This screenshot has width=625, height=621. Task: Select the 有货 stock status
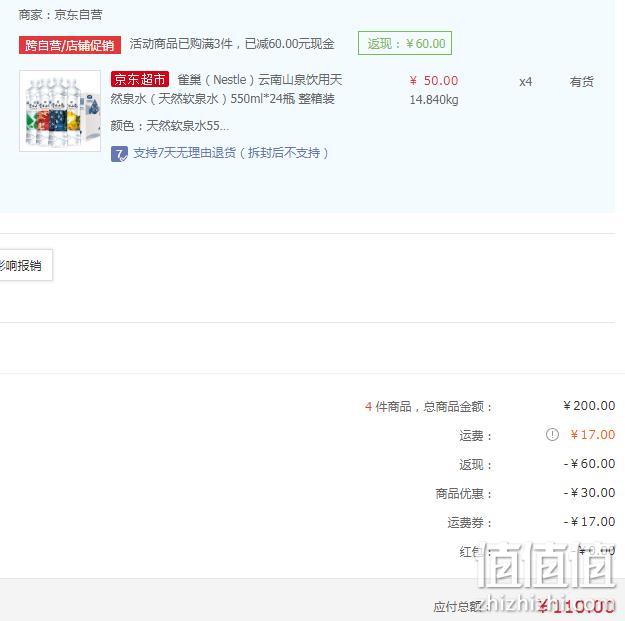click(582, 82)
